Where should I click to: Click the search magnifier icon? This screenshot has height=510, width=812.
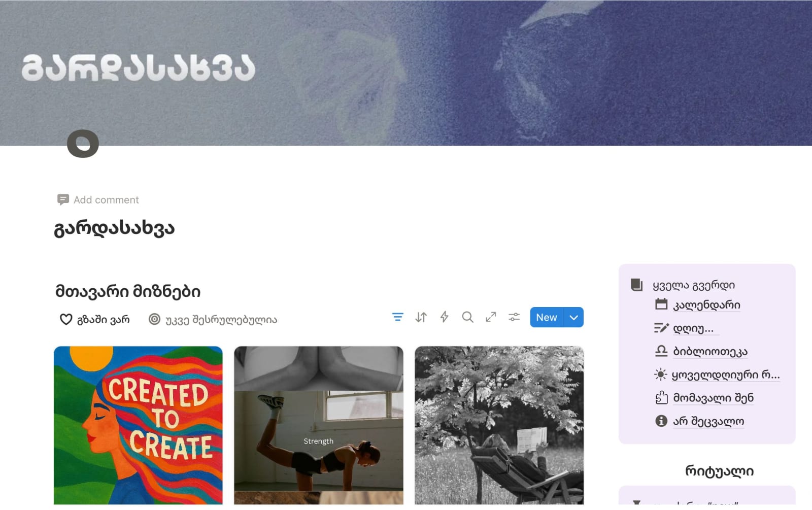click(467, 318)
